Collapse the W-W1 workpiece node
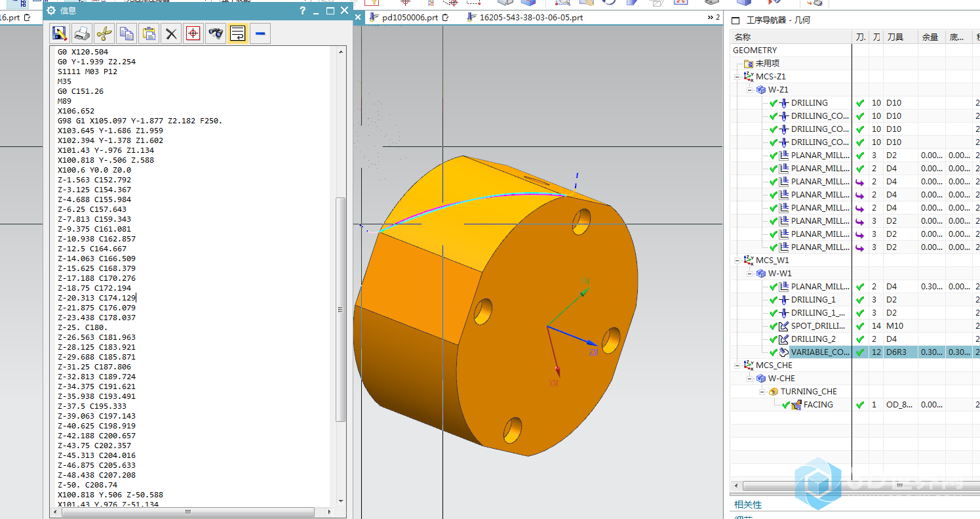 pyautogui.click(x=751, y=274)
